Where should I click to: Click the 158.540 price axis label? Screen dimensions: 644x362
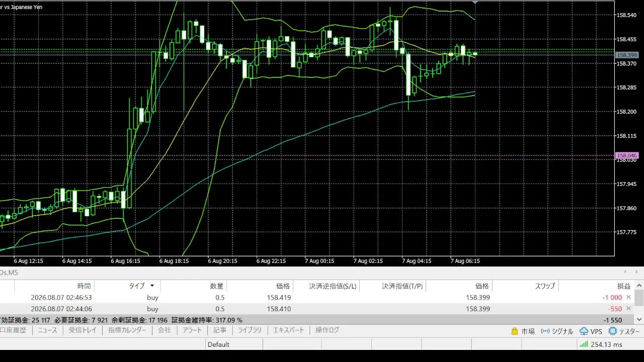coord(627,15)
